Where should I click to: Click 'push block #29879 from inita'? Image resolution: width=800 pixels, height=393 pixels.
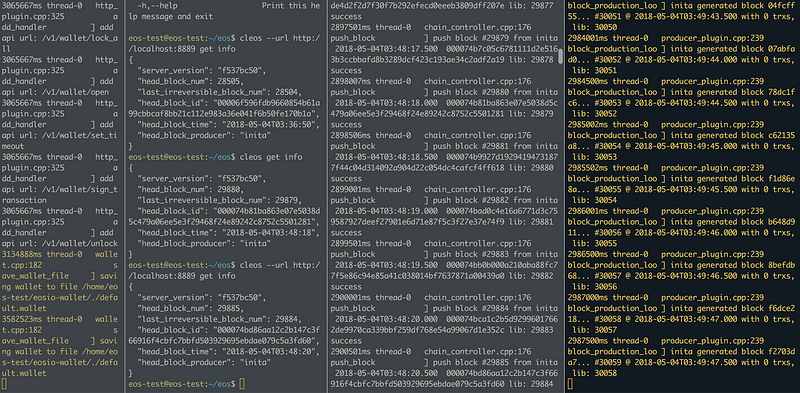495,38
